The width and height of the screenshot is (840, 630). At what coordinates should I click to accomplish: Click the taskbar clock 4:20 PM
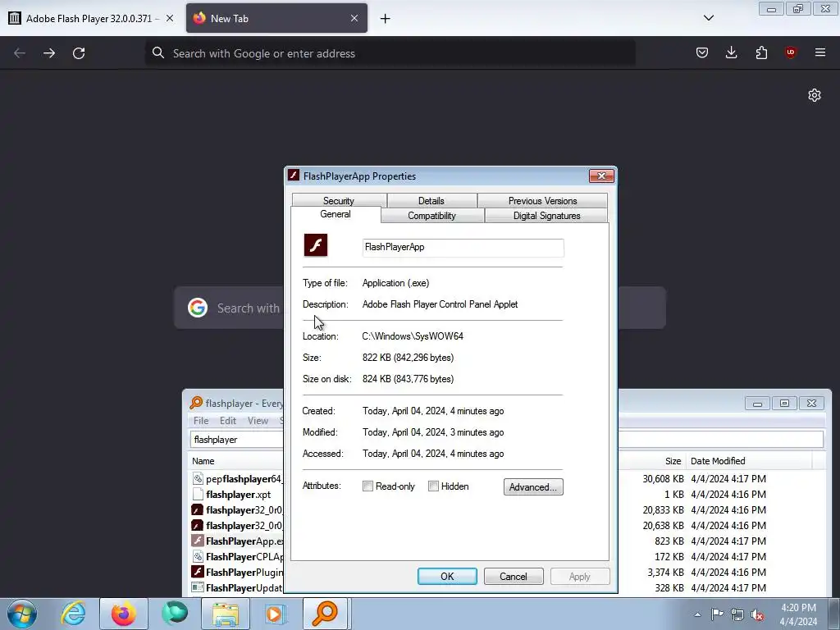pyautogui.click(x=798, y=608)
